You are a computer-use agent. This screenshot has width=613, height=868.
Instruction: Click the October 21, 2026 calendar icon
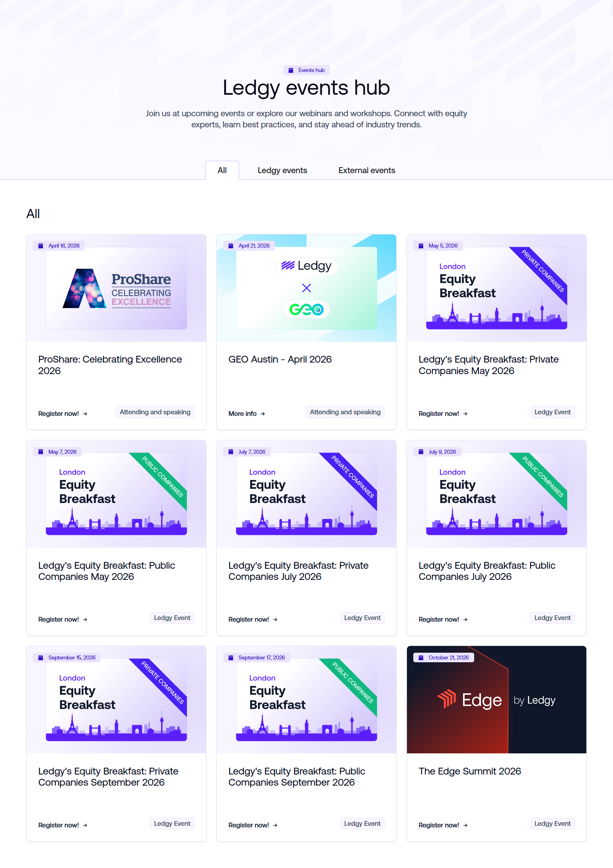[421, 657]
